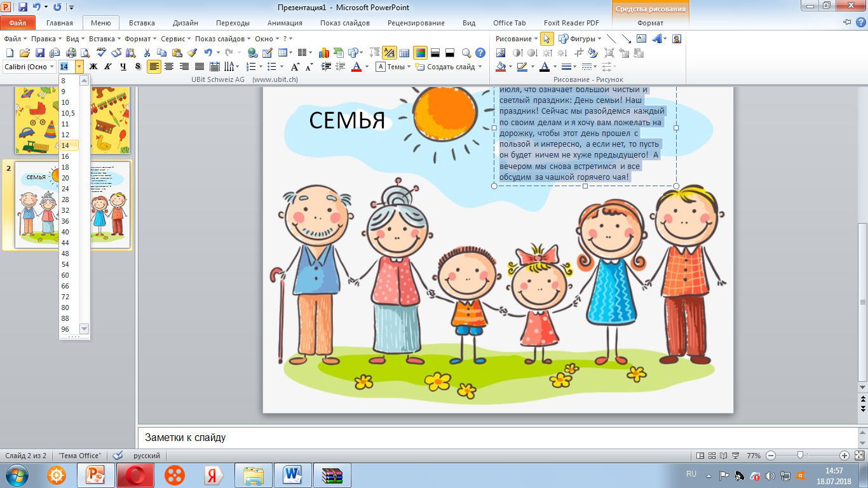Toggle italic formatting (К)
This screenshot has width=868, height=488.
(x=108, y=67)
